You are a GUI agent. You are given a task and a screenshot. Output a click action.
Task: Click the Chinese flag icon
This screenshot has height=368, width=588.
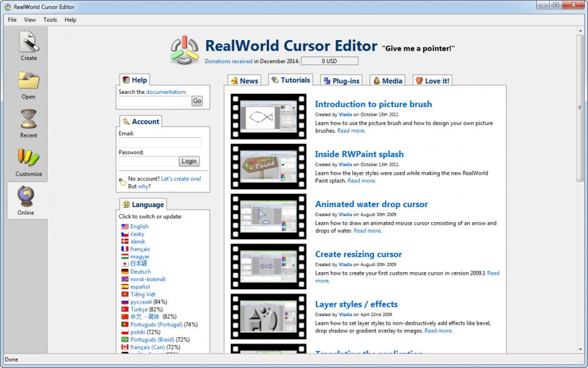(x=125, y=317)
